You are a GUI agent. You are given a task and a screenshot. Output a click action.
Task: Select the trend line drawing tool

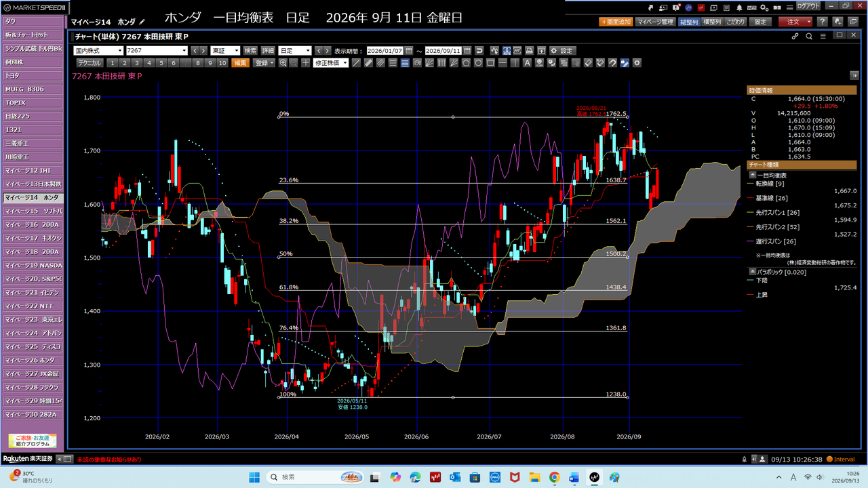pyautogui.click(x=357, y=63)
